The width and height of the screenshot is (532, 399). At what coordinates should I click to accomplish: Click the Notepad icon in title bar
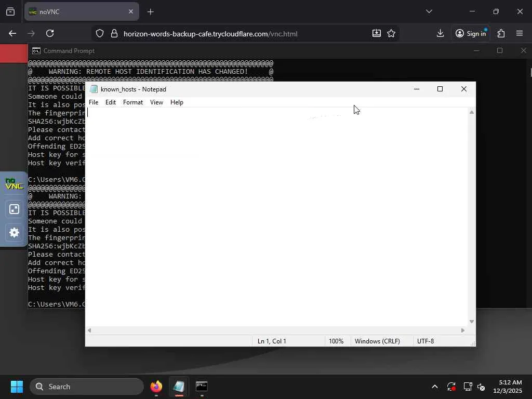tap(94, 89)
